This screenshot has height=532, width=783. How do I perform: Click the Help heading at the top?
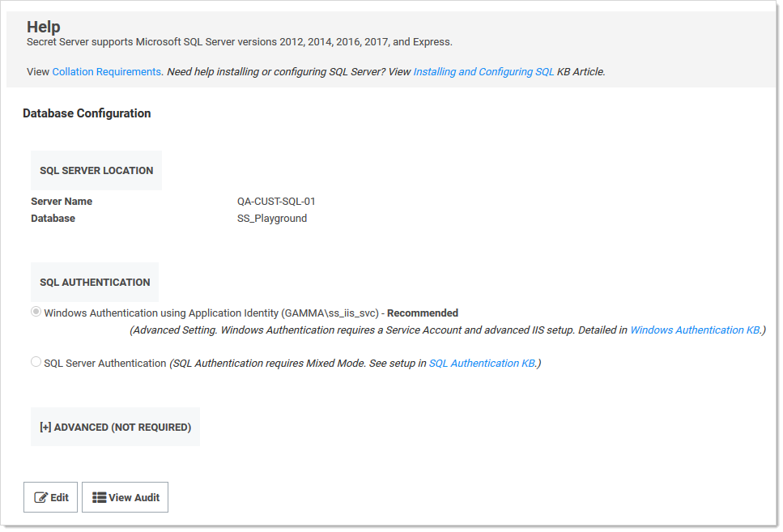coord(44,28)
